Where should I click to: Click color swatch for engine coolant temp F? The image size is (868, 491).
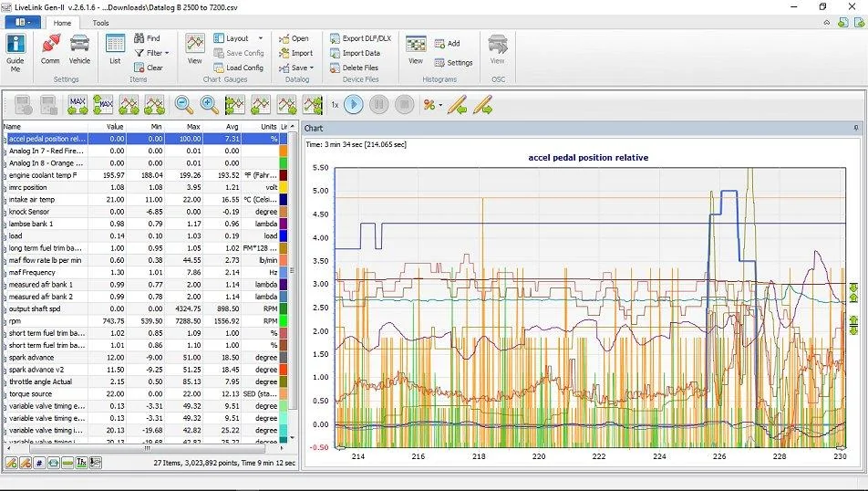[x=284, y=175]
